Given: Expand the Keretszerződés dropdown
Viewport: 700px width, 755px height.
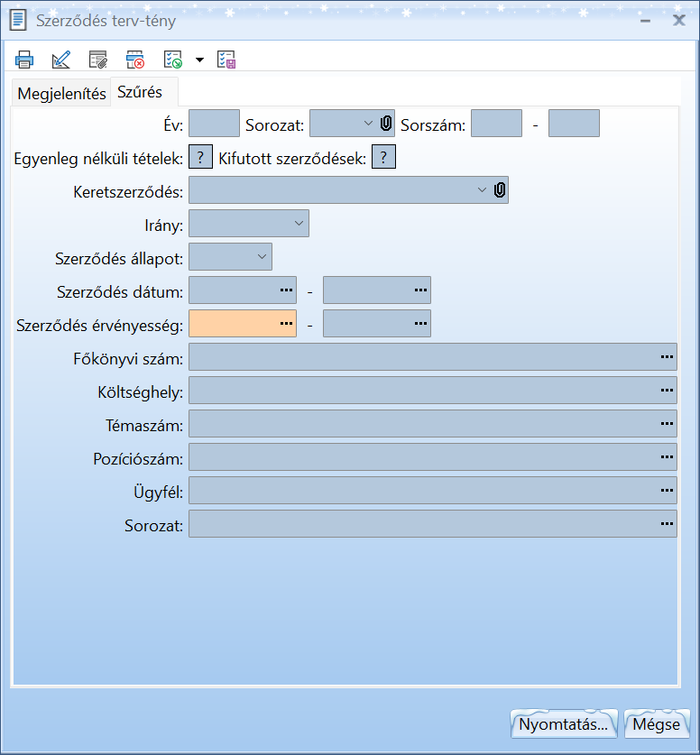Looking at the screenshot, I should click(482, 189).
